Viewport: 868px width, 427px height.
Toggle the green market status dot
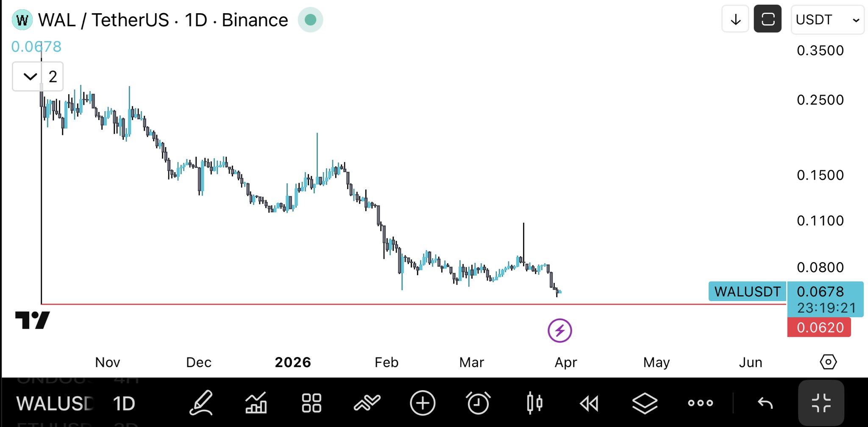coord(310,20)
